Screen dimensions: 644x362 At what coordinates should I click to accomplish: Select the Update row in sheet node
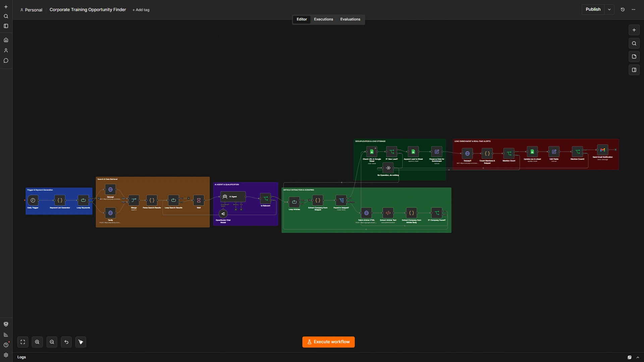[x=532, y=152]
